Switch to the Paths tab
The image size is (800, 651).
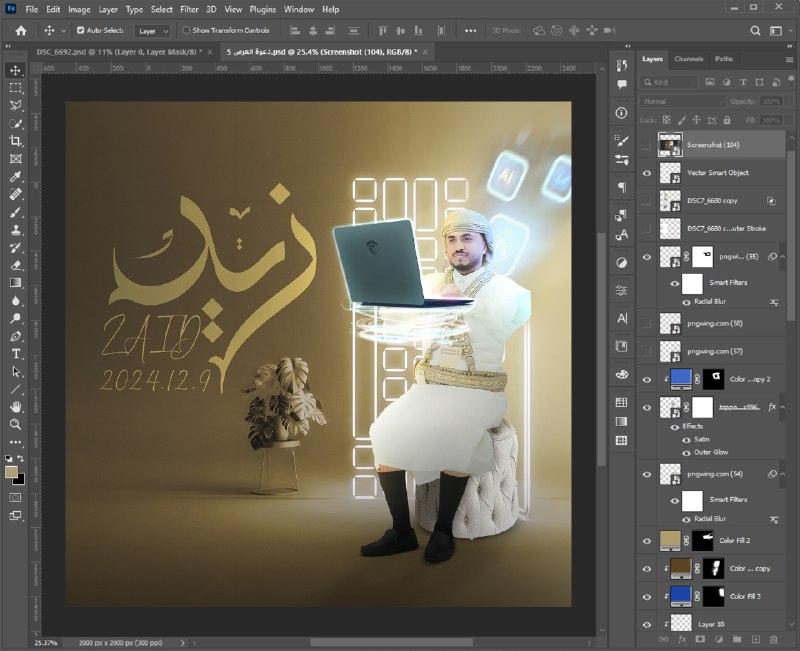[x=723, y=59]
